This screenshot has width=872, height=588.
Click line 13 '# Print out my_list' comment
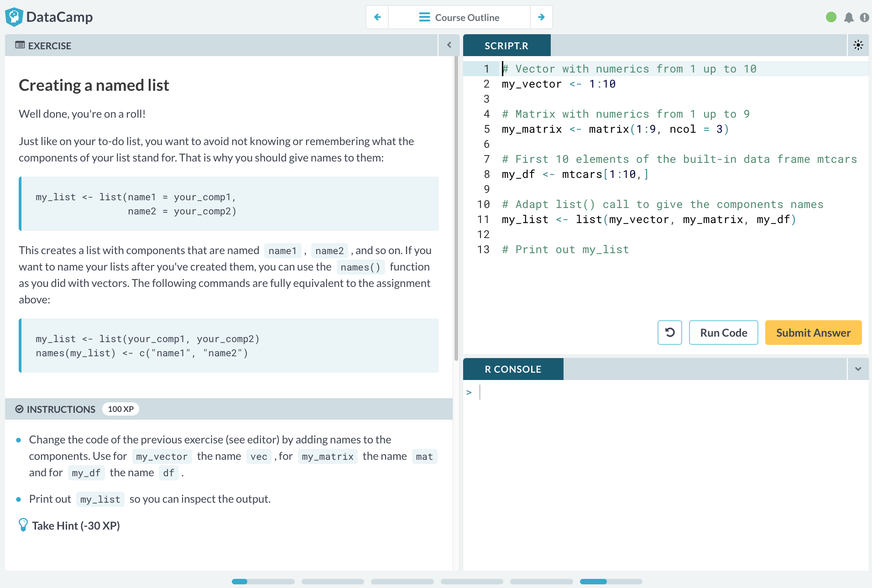[x=565, y=250]
